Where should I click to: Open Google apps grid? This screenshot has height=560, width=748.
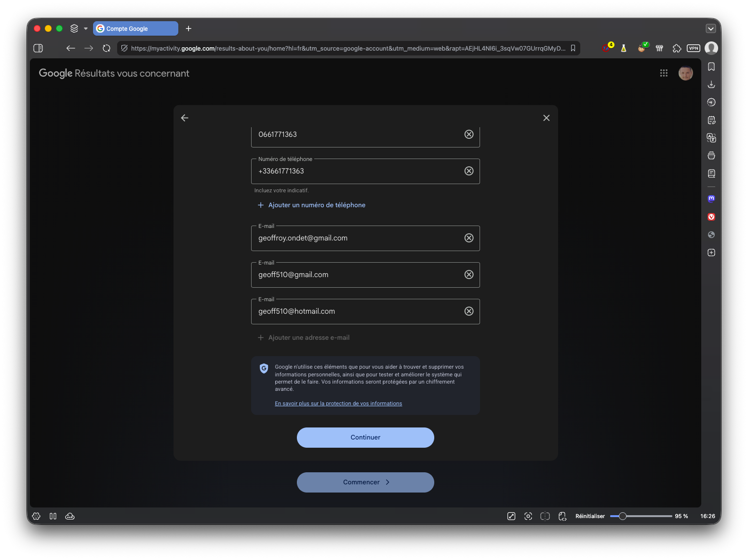(x=664, y=73)
